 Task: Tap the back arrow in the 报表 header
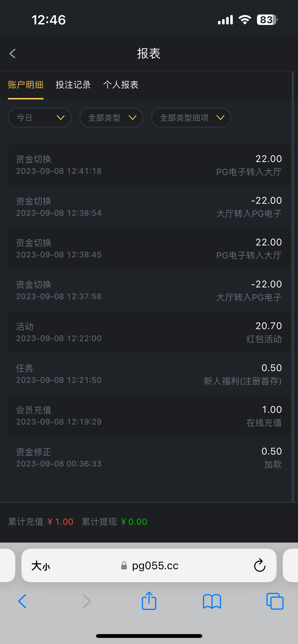(x=12, y=53)
